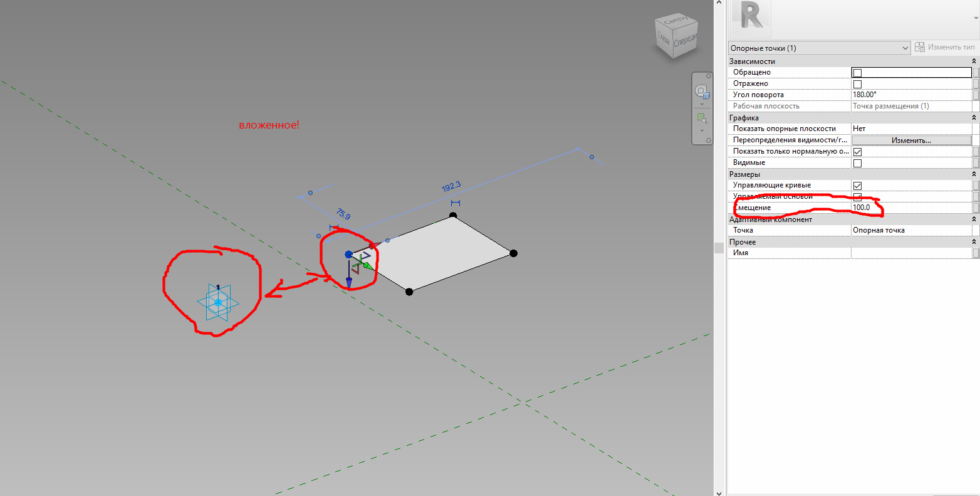
Task: Toggle the Отражено checkbox
Action: (857, 84)
